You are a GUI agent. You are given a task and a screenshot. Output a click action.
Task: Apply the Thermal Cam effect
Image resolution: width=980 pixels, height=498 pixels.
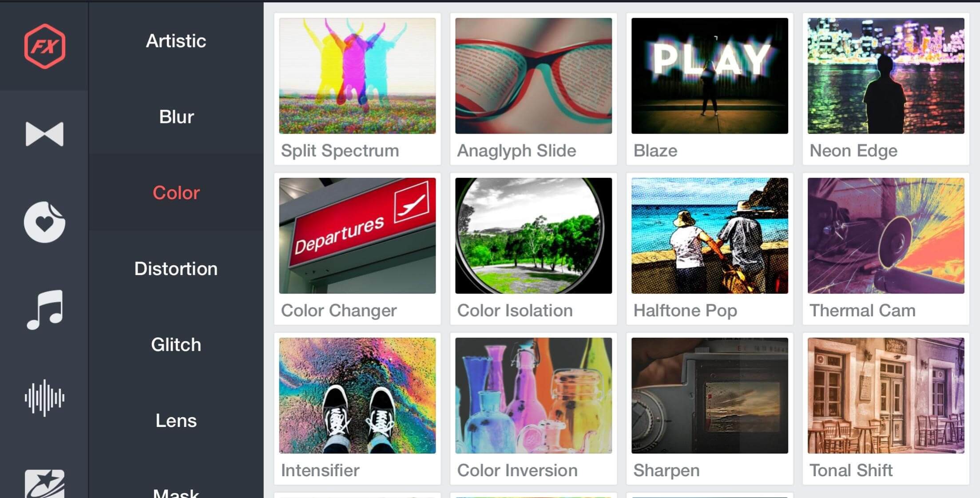(886, 249)
